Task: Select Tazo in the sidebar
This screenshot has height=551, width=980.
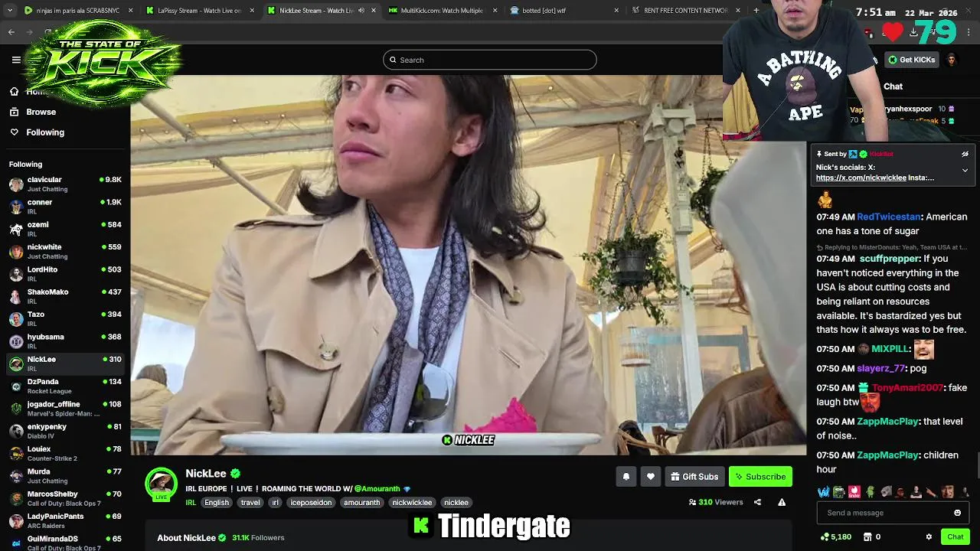Action: pos(65,318)
